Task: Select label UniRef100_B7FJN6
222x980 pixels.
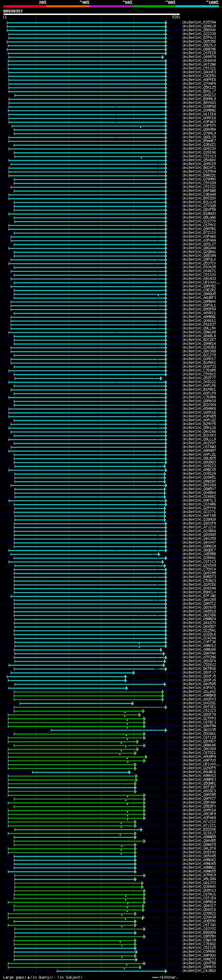Action: (199, 596)
